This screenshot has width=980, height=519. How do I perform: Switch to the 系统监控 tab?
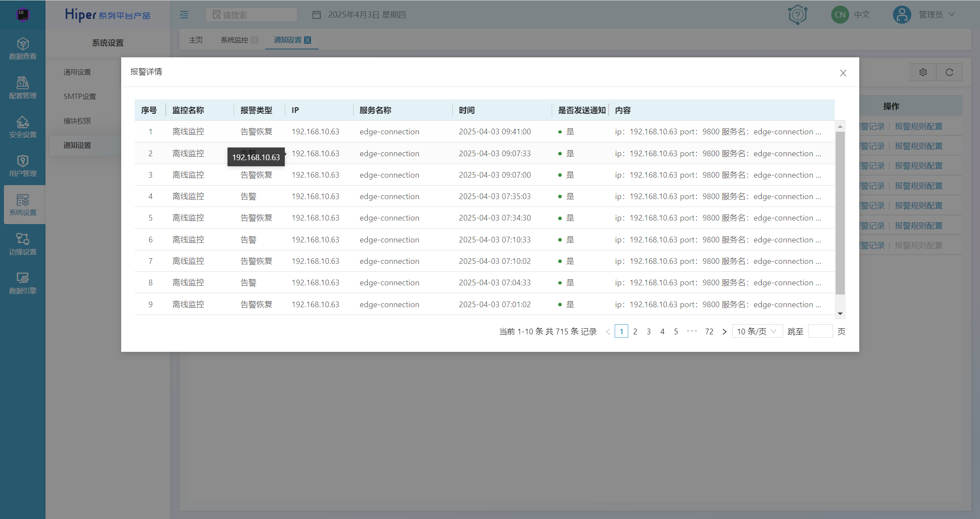click(234, 40)
